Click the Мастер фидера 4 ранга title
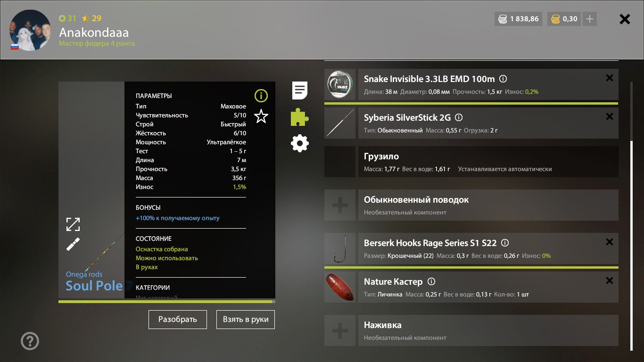 click(x=97, y=43)
